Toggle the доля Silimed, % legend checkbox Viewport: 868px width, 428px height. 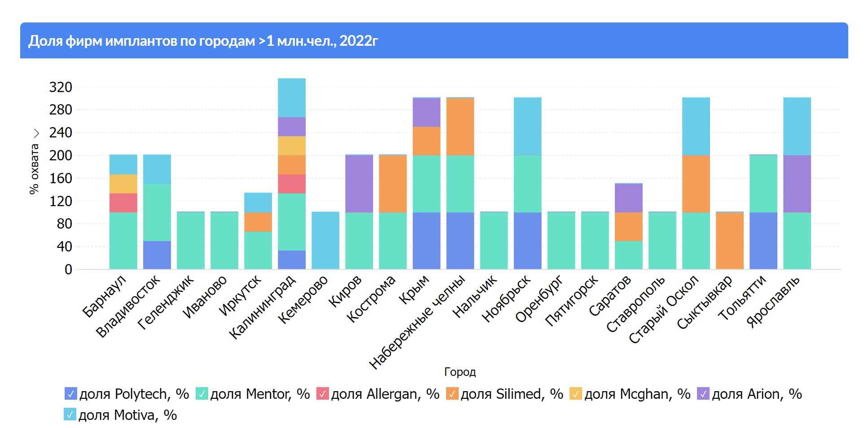452,394
